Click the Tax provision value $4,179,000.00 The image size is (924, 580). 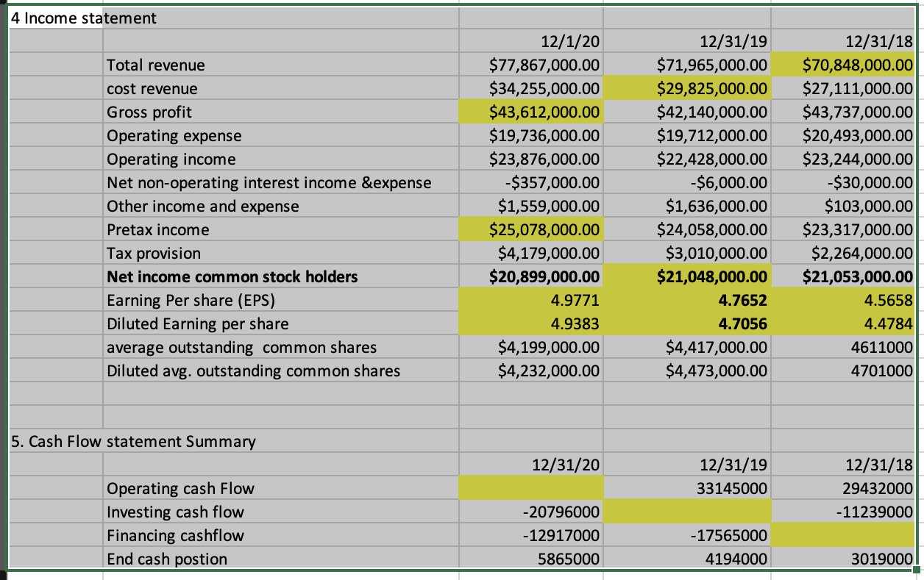click(530, 253)
